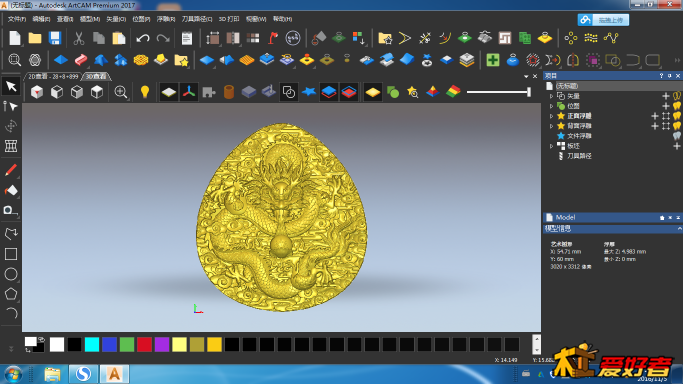This screenshot has width=683, height=384.
Task: Open the 3D print menu
Action: click(x=229, y=19)
